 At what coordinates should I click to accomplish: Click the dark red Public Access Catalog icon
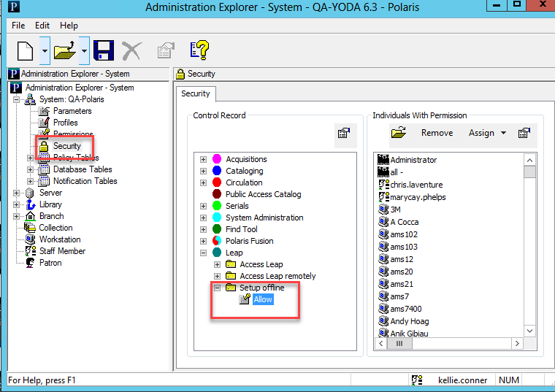point(217,194)
